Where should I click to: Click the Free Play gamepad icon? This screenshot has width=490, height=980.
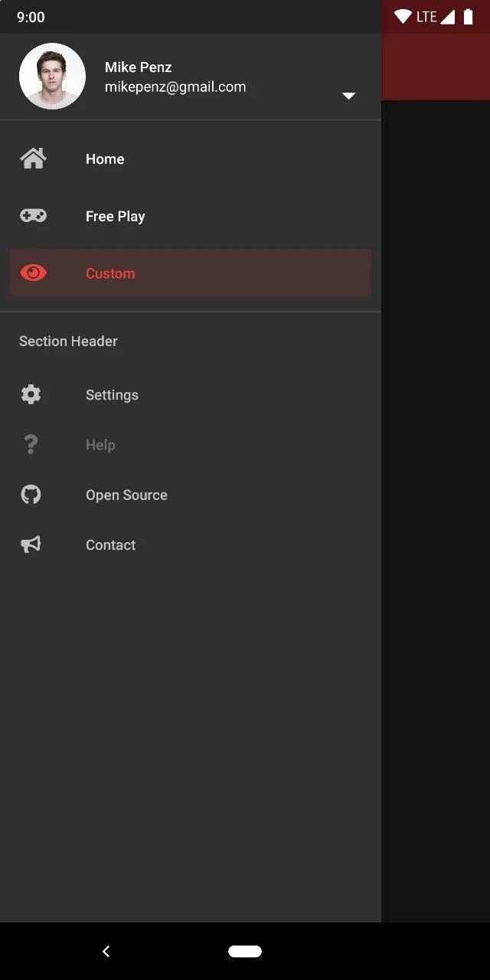[x=33, y=217]
